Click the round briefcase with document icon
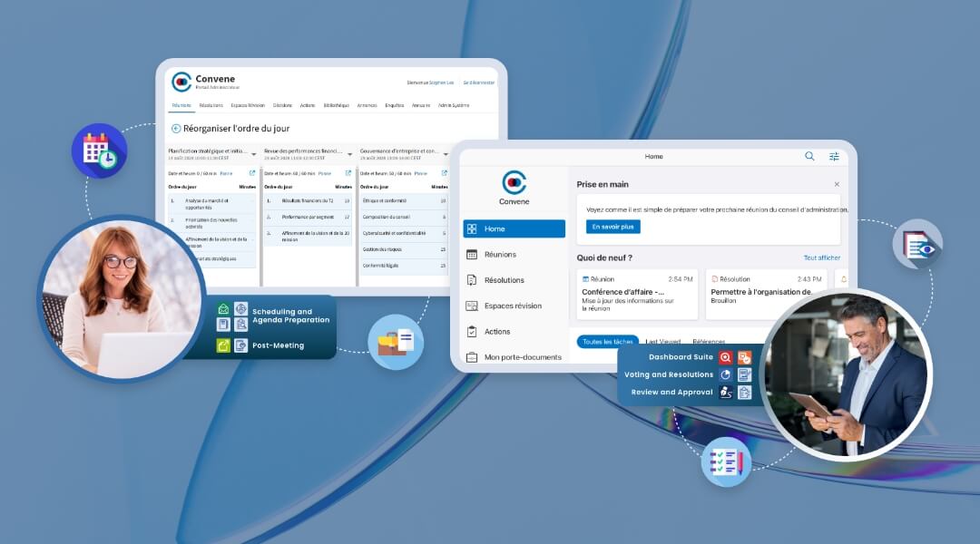This screenshot has height=544, width=980. pyautogui.click(x=396, y=342)
